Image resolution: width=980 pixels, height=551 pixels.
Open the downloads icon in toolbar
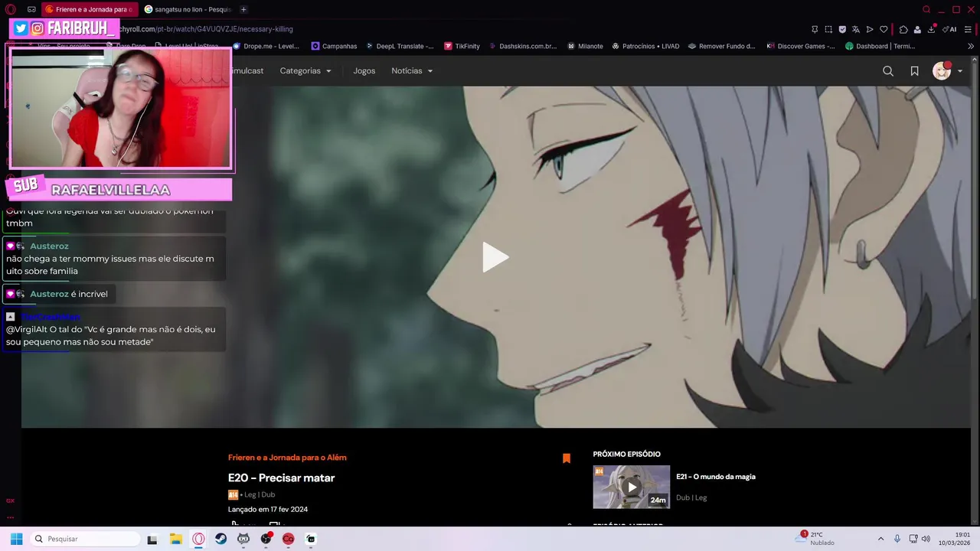tap(931, 29)
